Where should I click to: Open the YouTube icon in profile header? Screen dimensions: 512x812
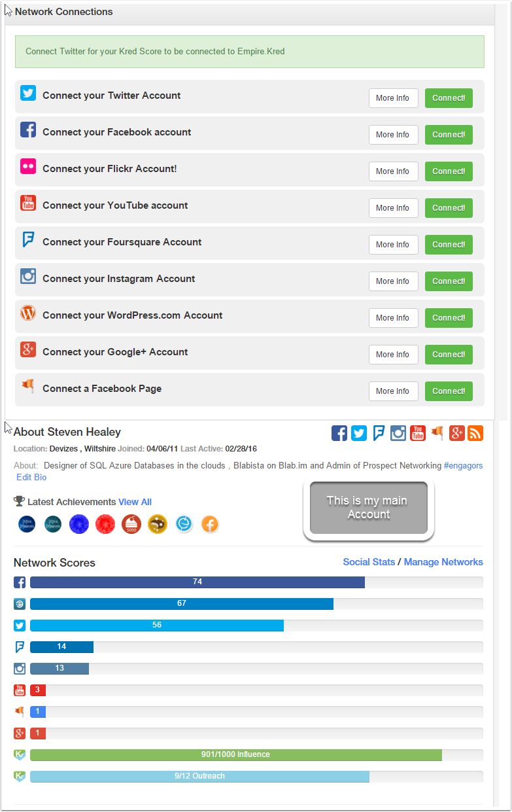418,433
